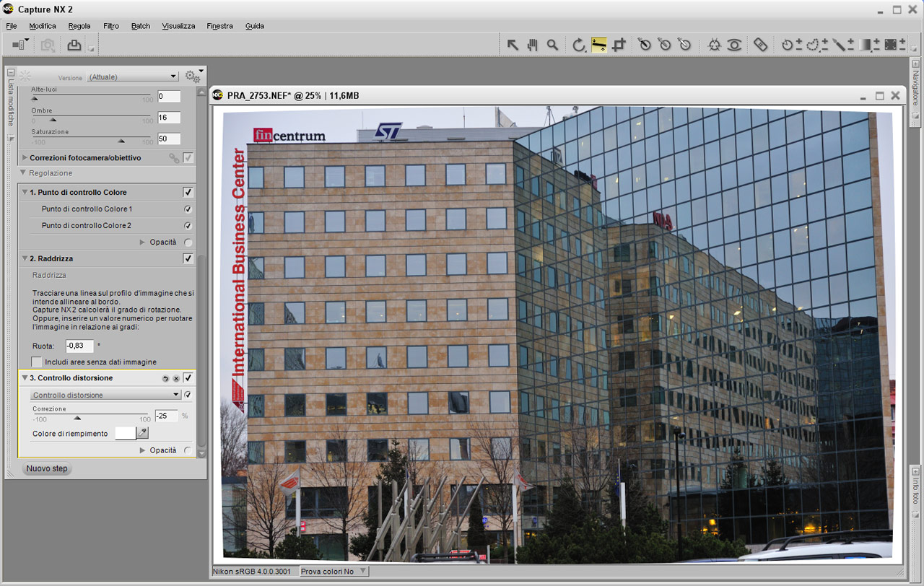Click the Ruota rotation value field
Image resolution: width=924 pixels, height=586 pixels.
pos(79,346)
